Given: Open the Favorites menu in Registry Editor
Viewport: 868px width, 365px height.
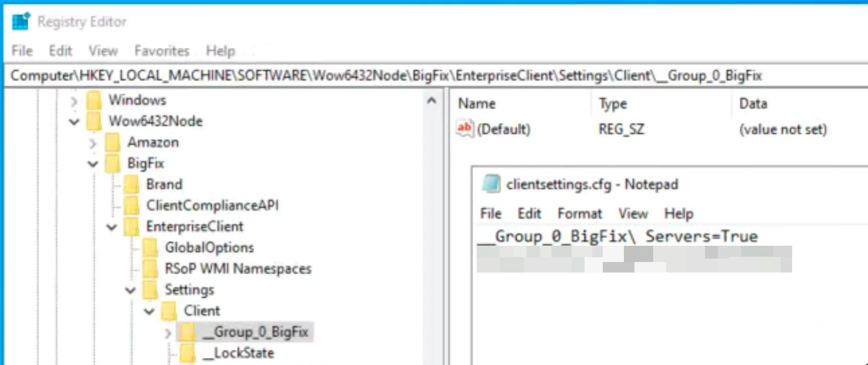Looking at the screenshot, I should click(x=162, y=51).
